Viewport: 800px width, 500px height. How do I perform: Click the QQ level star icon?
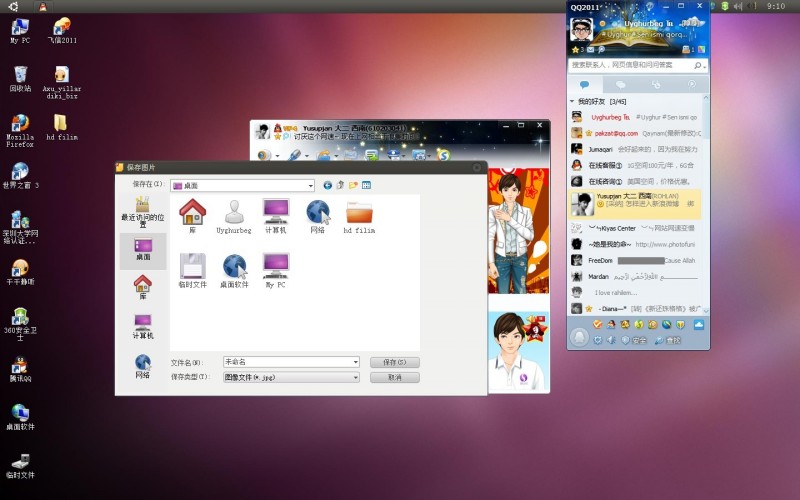578,49
